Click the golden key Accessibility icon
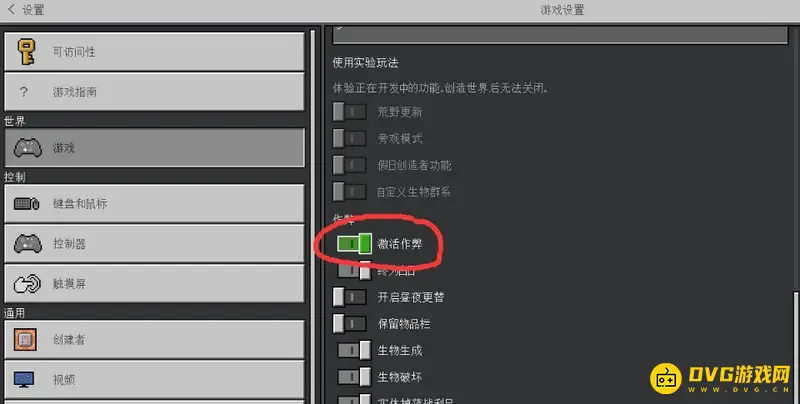 point(27,52)
